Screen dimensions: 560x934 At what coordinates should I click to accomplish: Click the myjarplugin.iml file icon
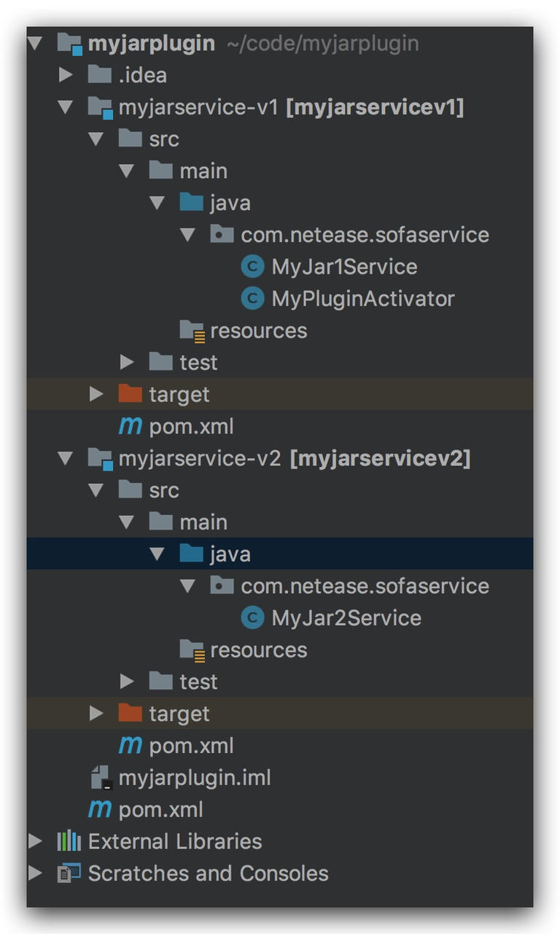100,778
